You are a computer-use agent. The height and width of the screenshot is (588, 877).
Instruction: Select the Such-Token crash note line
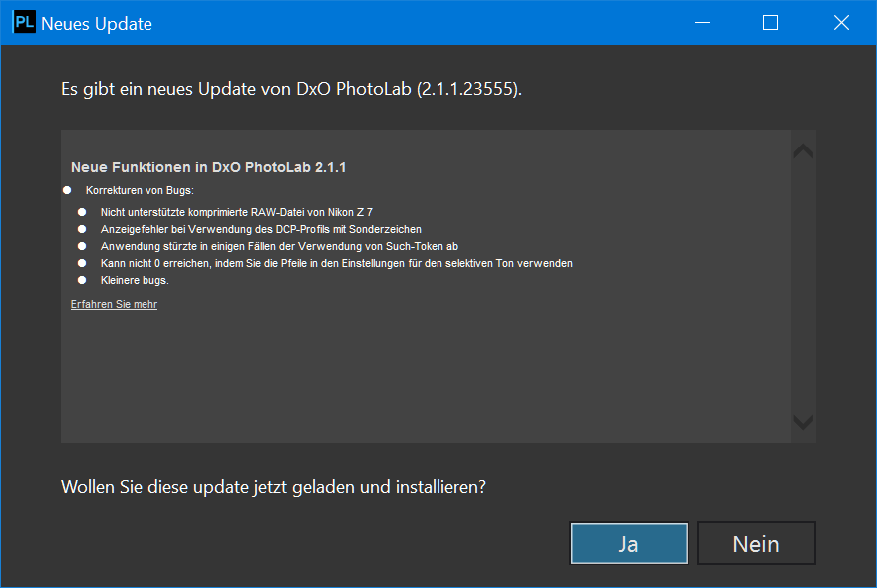coord(279,246)
